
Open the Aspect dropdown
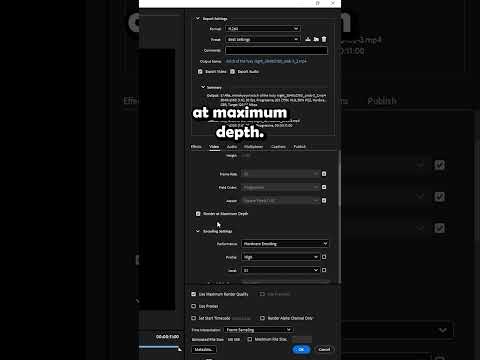[x=280, y=201]
